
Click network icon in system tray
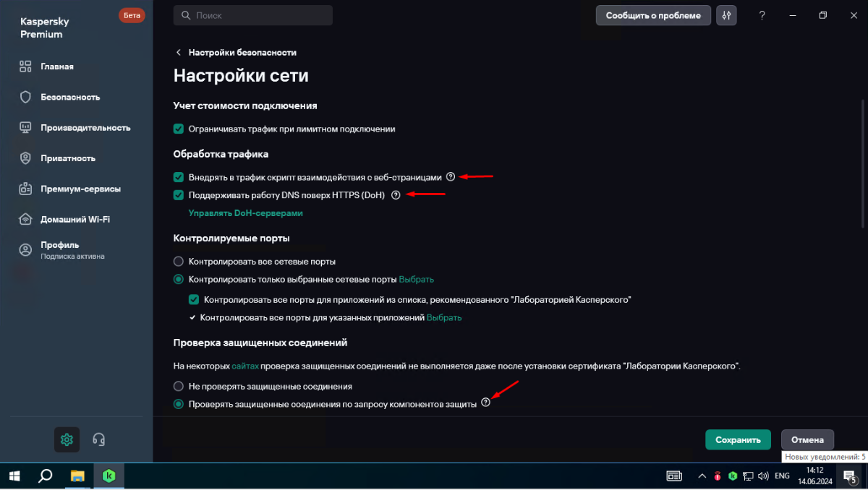click(749, 476)
